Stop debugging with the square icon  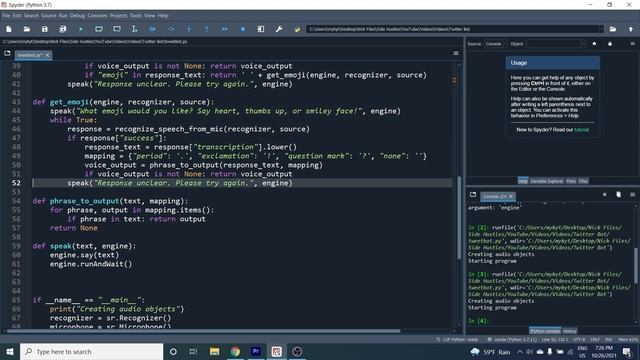(x=243, y=29)
